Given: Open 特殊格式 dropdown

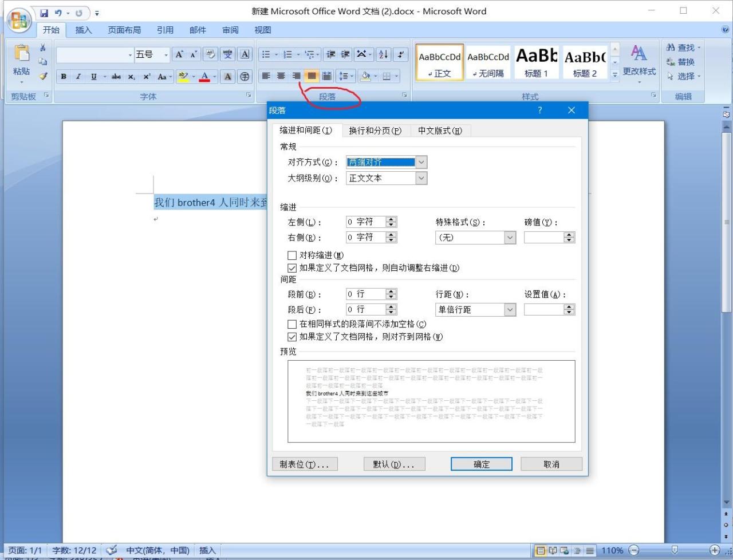Looking at the screenshot, I should 510,238.
